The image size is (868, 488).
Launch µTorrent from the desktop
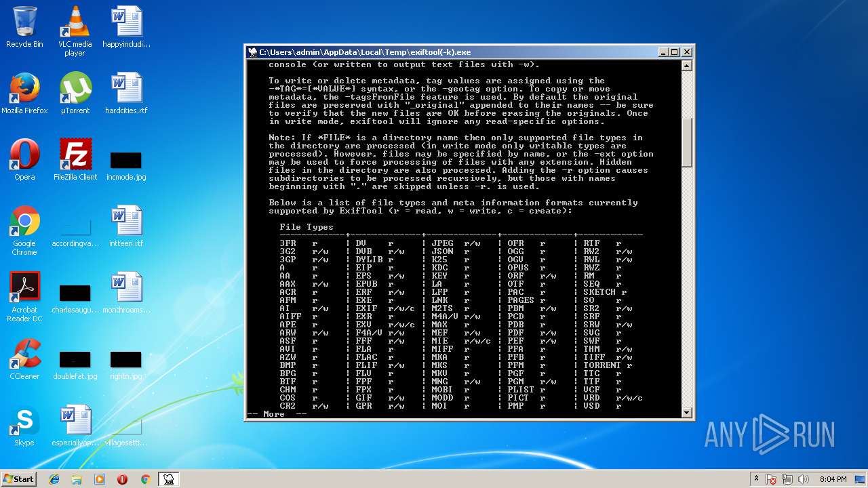pyautogui.click(x=75, y=94)
